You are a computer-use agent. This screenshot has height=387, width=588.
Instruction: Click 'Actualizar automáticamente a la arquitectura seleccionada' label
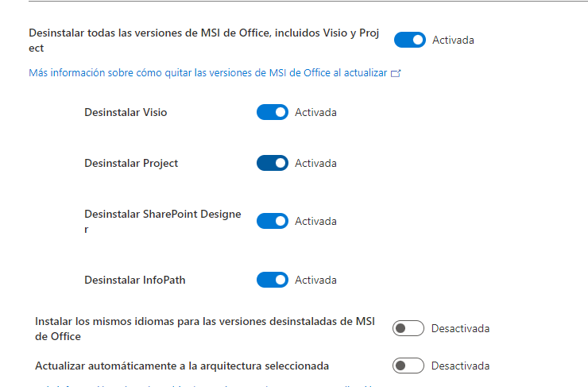click(182, 366)
